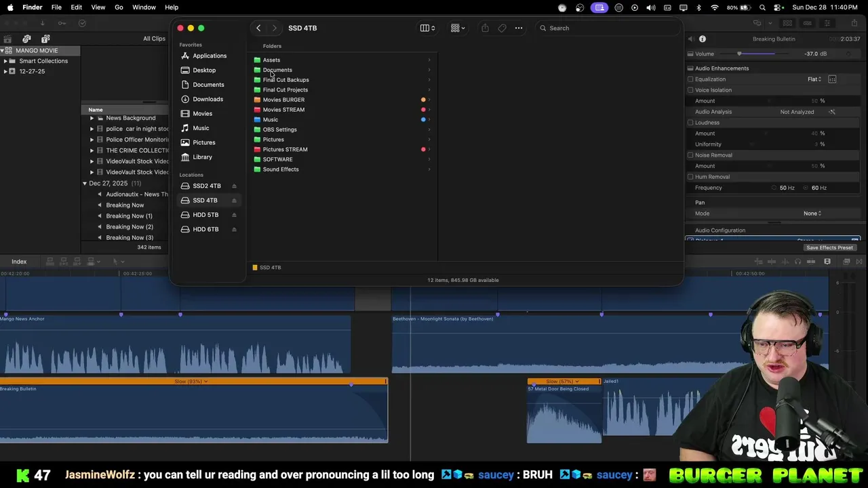This screenshot has height=488, width=868.
Task: Open Finder group-by options menu
Action: click(458, 28)
